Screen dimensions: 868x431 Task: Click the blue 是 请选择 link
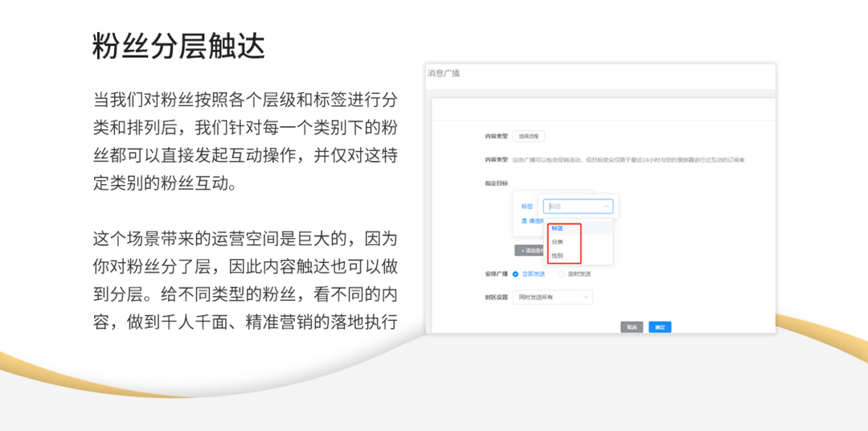click(x=532, y=220)
